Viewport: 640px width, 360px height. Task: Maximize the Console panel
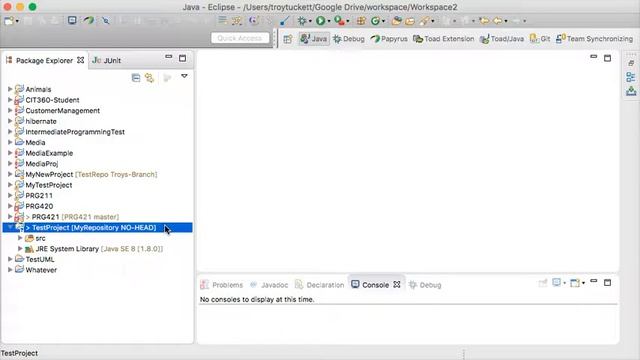(x=607, y=282)
